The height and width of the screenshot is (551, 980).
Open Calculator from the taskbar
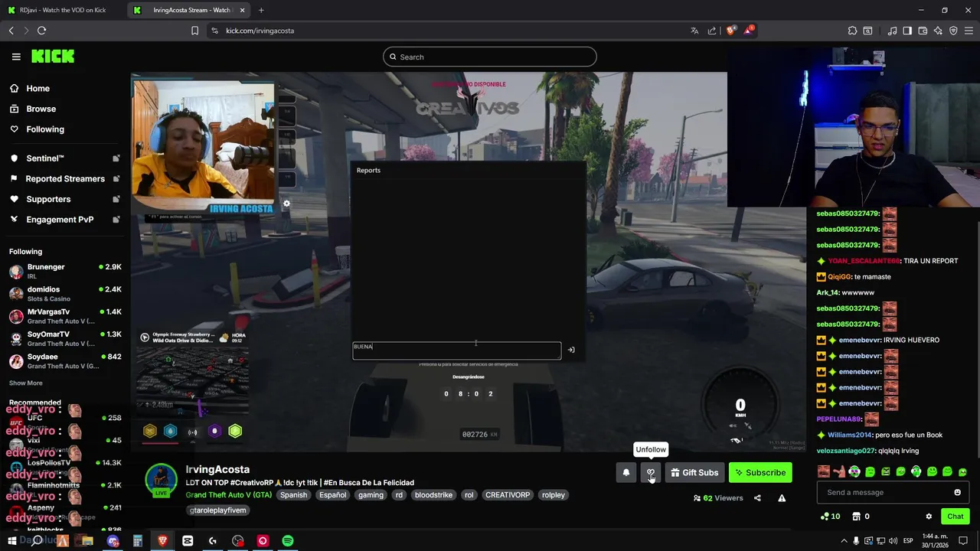pos(138,541)
